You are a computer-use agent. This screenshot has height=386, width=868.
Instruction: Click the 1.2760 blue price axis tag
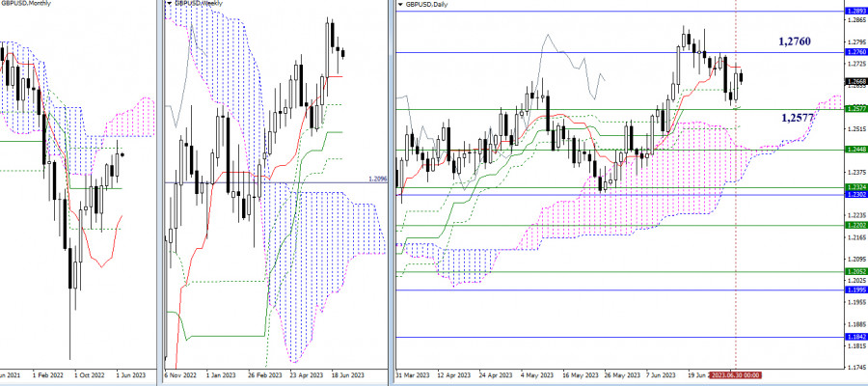[854, 52]
